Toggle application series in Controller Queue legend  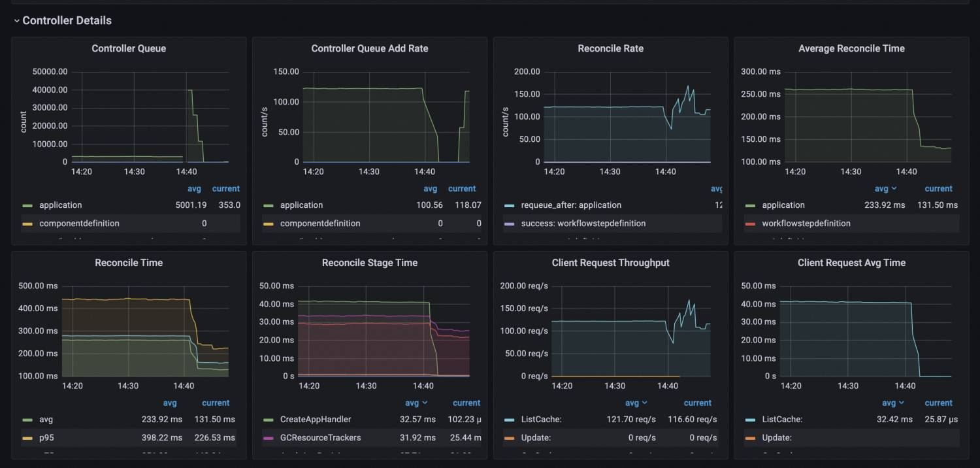(61, 205)
